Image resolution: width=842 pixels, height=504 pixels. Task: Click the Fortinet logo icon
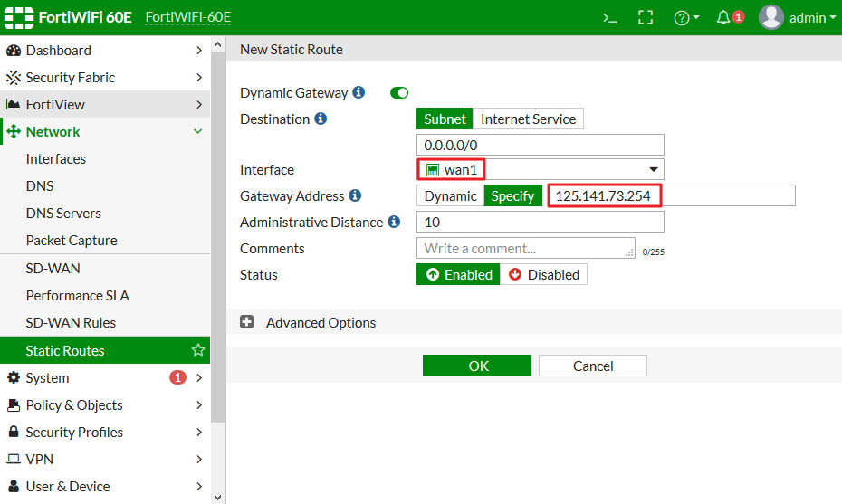click(x=19, y=18)
